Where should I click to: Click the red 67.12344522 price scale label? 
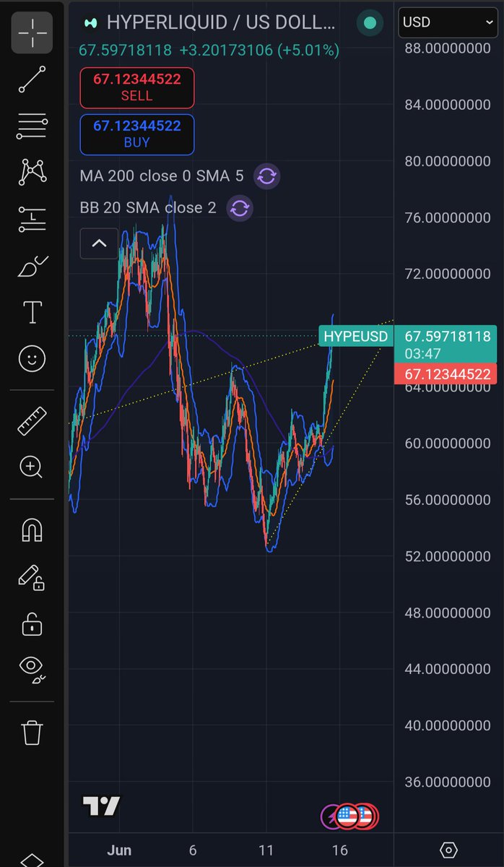pos(446,374)
